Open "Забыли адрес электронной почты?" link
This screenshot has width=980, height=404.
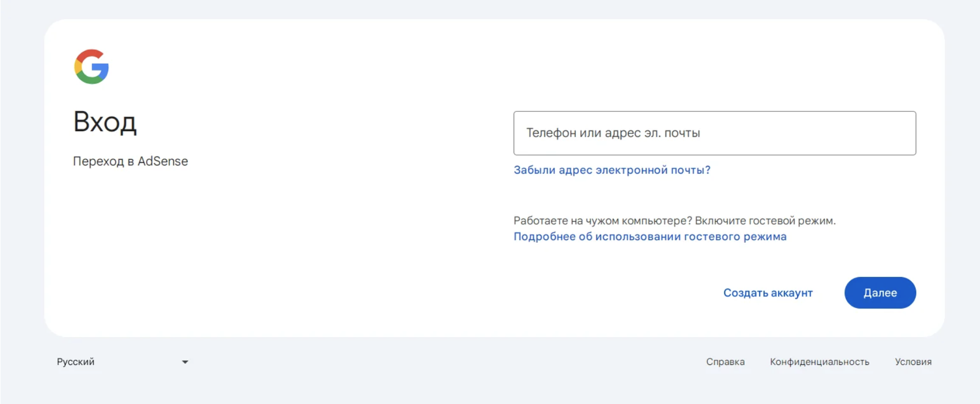click(x=612, y=170)
